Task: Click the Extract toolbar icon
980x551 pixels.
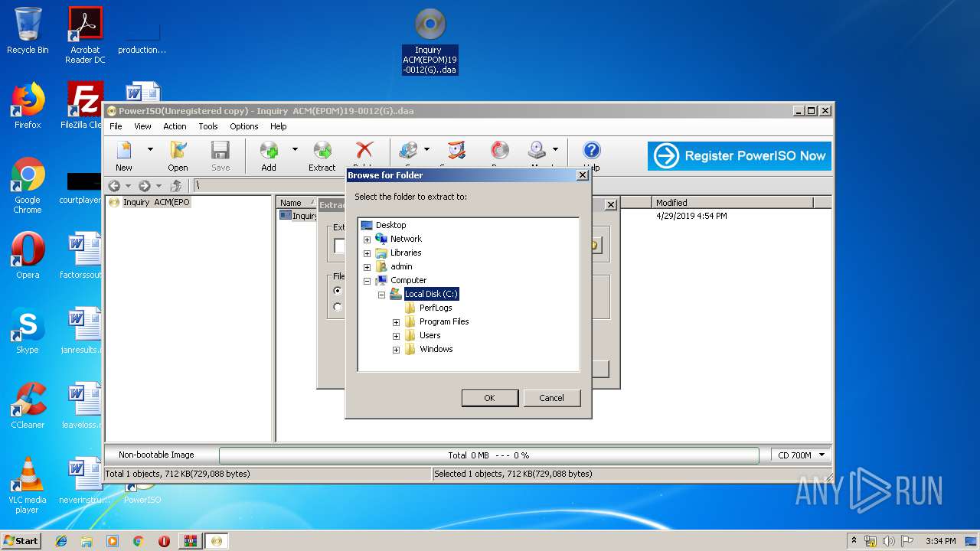Action: coord(322,156)
